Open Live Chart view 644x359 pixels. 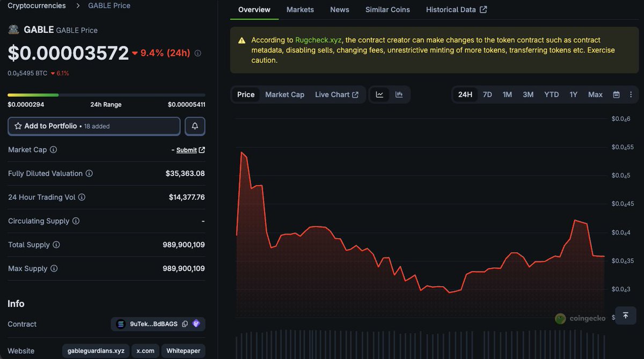336,94
